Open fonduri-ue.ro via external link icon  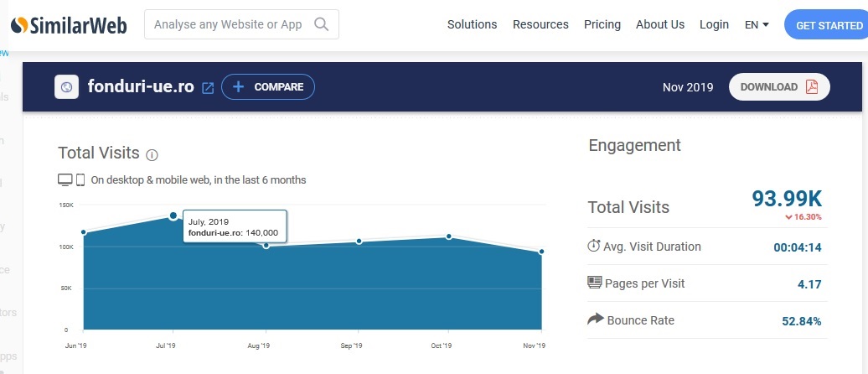click(208, 87)
